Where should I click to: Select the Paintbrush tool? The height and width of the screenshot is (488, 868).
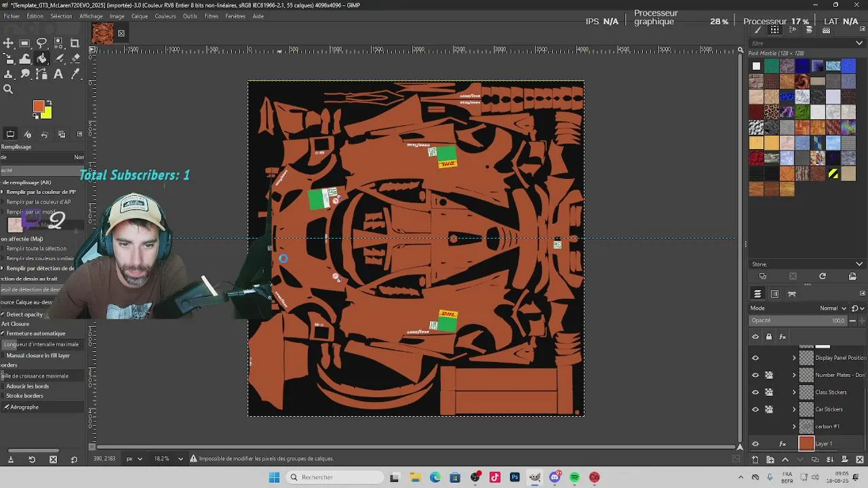pyautogui.click(x=58, y=59)
